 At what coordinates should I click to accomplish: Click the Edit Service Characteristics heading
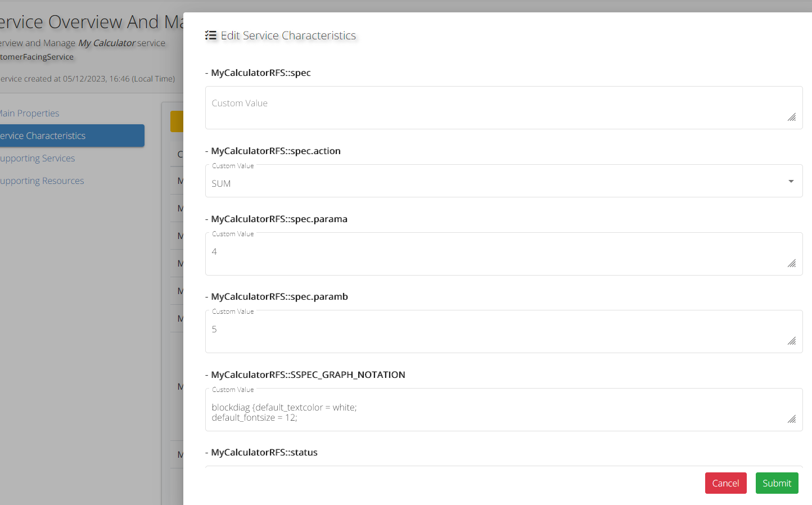288,35
